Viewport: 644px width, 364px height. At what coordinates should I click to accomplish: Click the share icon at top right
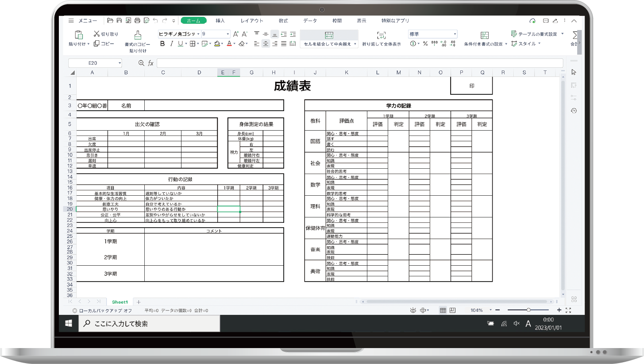[x=555, y=21]
